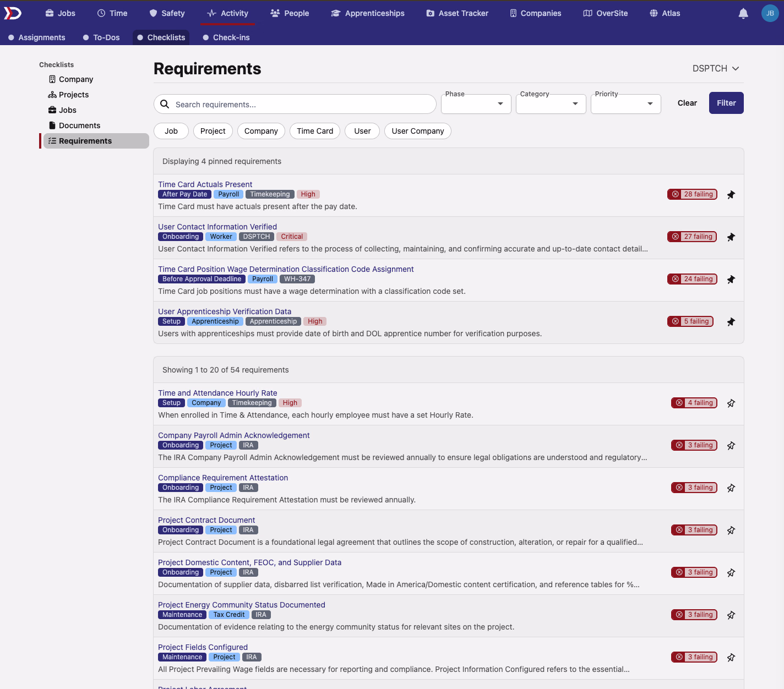Pin Project Contract Document requirement
Screen dimensions: 784x689
pos(731,531)
